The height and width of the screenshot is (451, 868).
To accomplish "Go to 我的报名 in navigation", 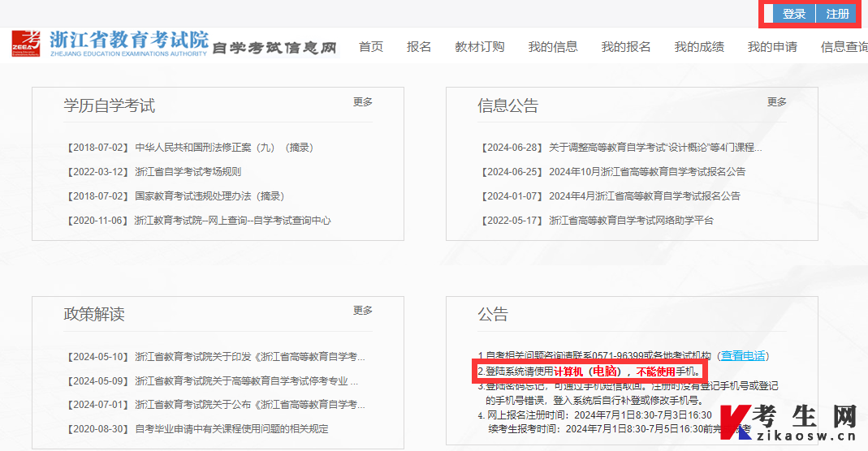I will [625, 47].
